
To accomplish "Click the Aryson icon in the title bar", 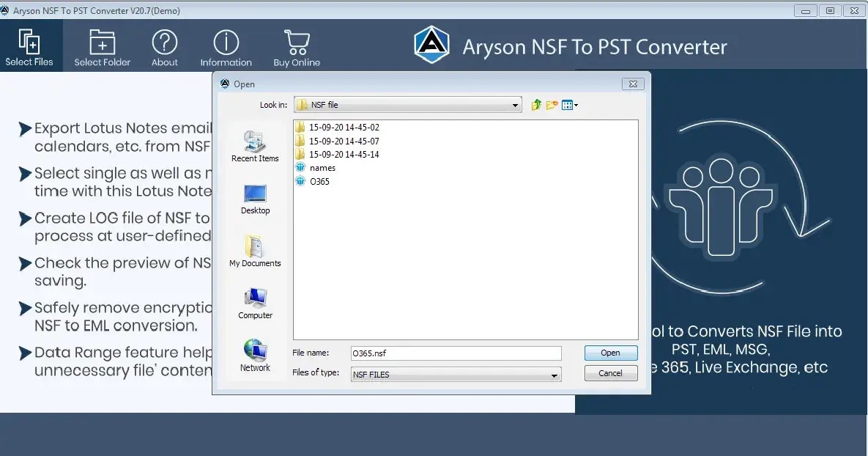I will (4, 10).
